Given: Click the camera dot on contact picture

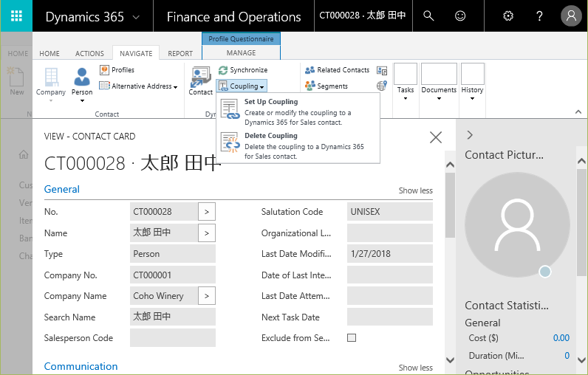Looking at the screenshot, I should click(545, 272).
